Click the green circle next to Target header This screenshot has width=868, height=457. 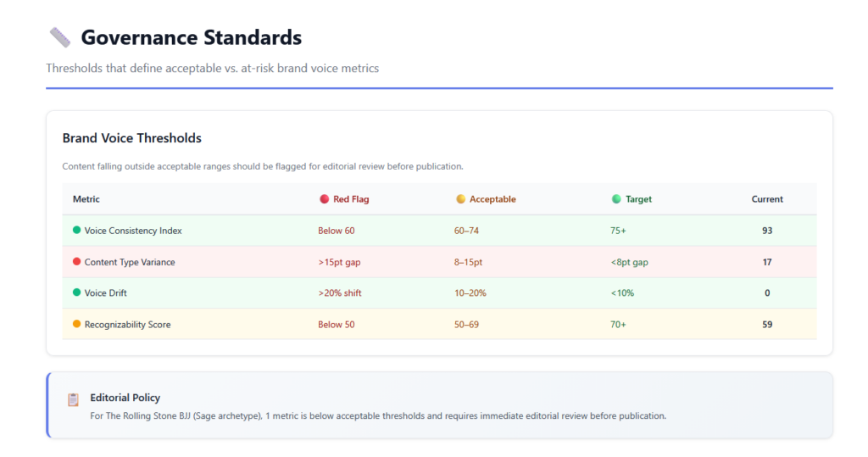(x=616, y=199)
